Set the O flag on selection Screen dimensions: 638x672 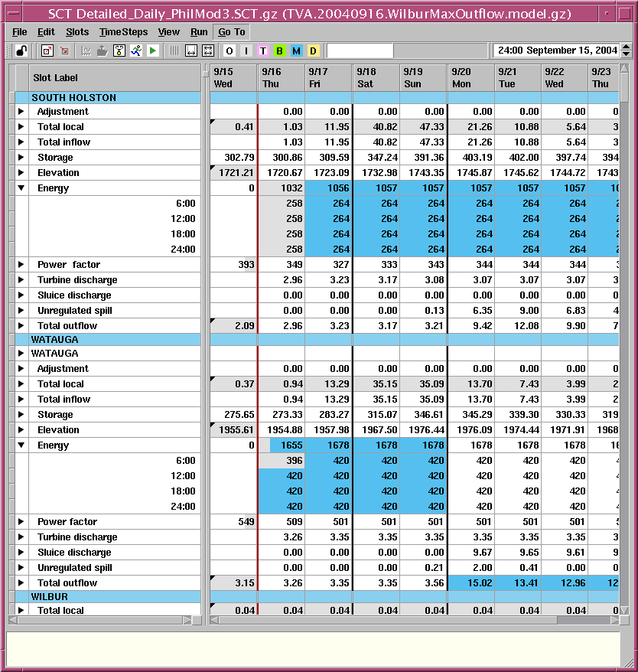tap(229, 51)
